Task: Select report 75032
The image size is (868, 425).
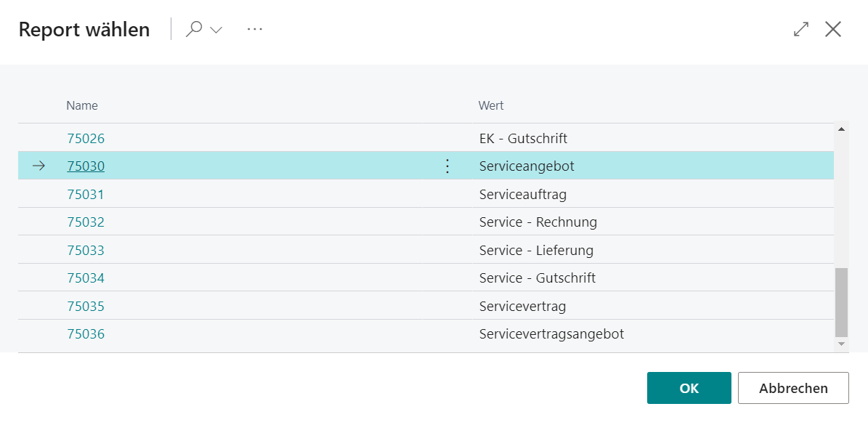Action: tap(86, 222)
